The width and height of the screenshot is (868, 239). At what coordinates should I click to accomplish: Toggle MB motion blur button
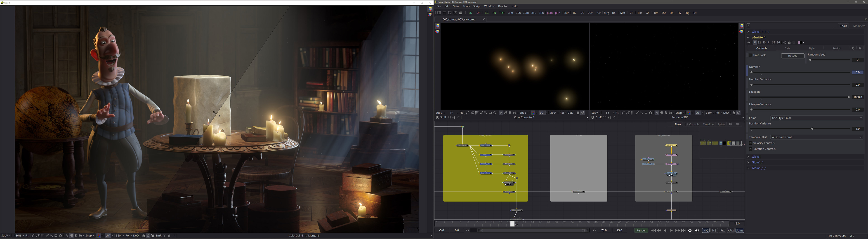click(714, 231)
